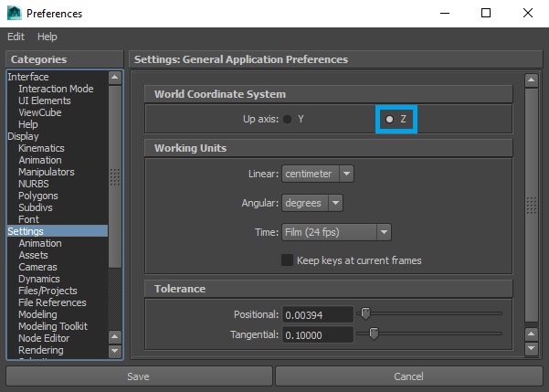Select Polygons category

pyautogui.click(x=58, y=196)
